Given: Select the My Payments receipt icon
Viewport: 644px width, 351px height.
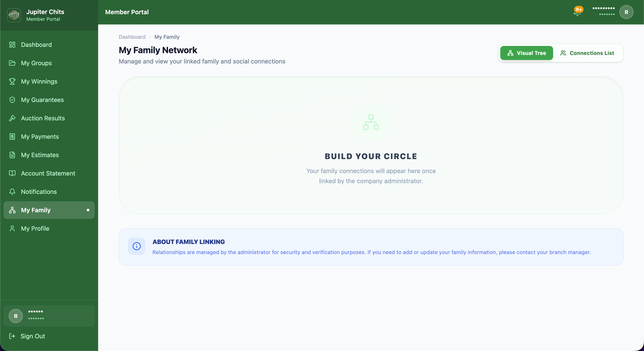Looking at the screenshot, I should click(x=12, y=136).
